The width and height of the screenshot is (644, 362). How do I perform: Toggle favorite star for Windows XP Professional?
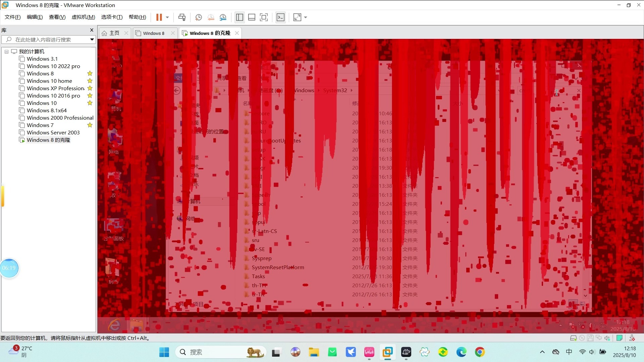90,88
